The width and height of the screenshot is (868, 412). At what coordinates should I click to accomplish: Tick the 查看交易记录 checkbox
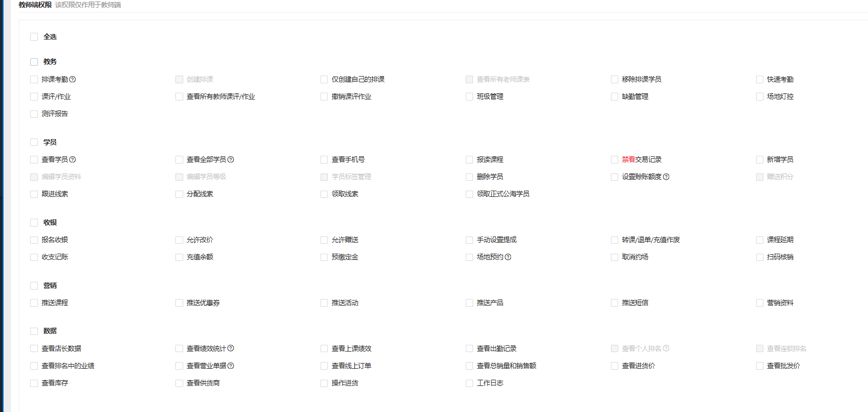click(x=615, y=160)
